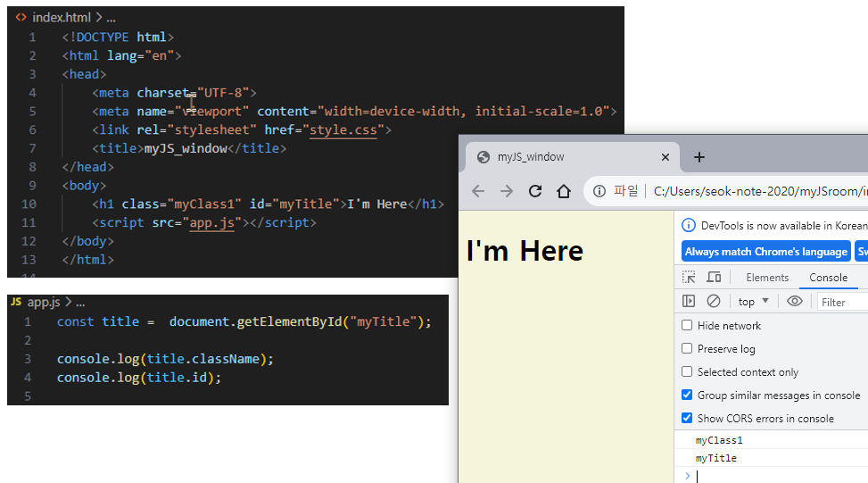This screenshot has height=483, width=868.
Task: Click the I'm Here heading
Action: [x=525, y=251]
